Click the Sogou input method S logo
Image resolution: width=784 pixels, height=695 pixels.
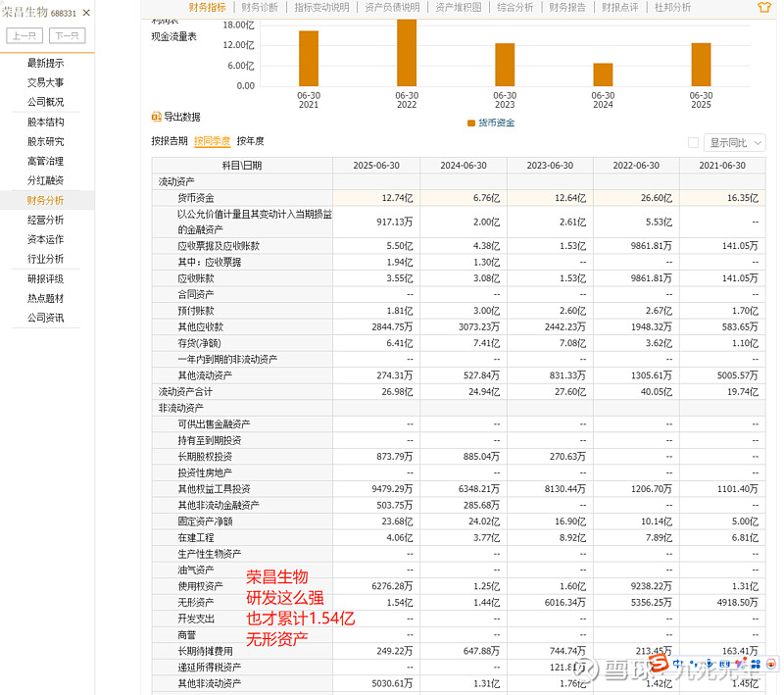pos(659,664)
